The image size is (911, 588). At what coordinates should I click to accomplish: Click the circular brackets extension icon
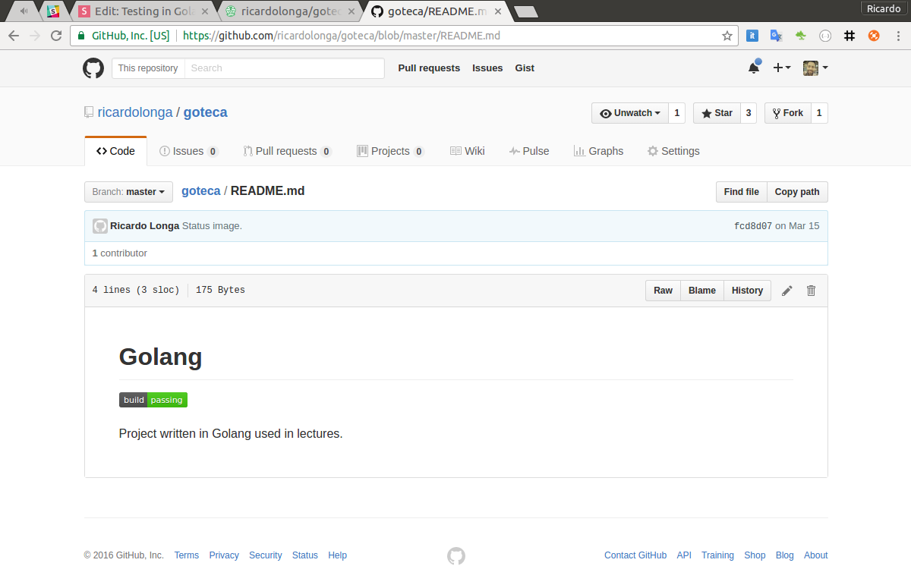pos(824,36)
